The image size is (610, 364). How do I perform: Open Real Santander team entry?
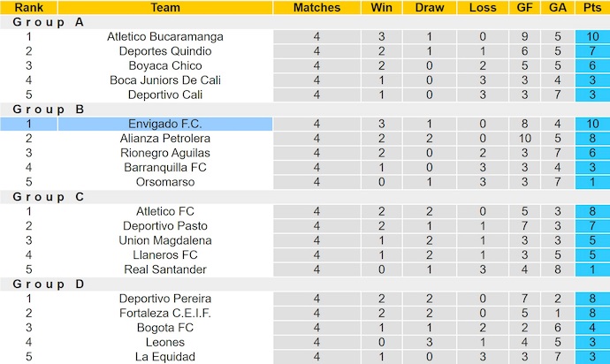point(165,269)
